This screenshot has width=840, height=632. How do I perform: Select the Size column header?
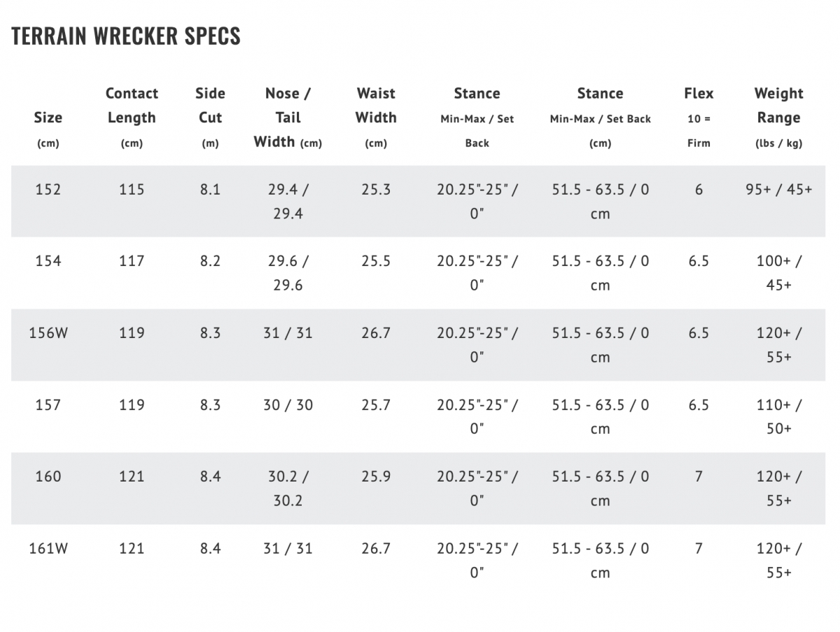[x=48, y=129]
